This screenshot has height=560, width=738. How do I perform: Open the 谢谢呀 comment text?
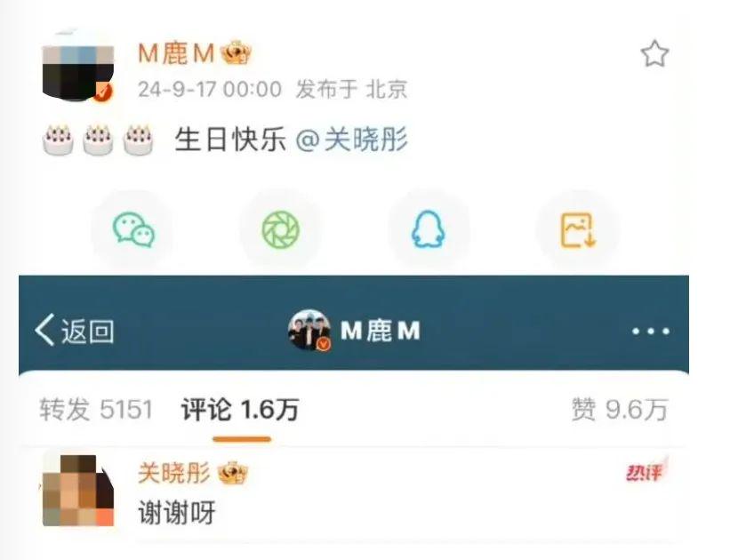coord(177,513)
